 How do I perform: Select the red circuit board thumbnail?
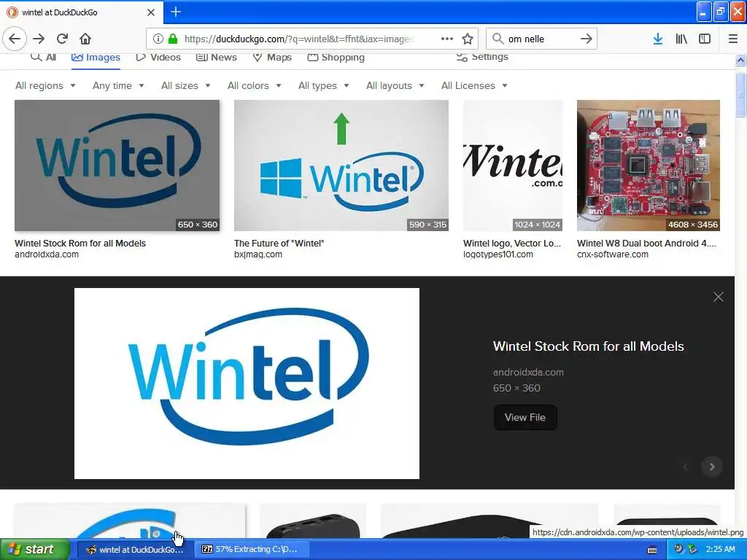click(x=649, y=166)
